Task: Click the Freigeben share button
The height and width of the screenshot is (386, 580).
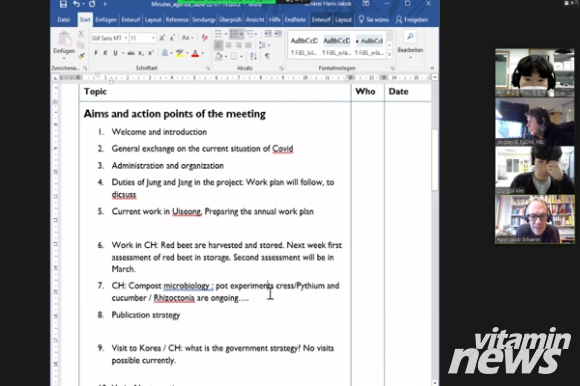Action: (x=412, y=20)
